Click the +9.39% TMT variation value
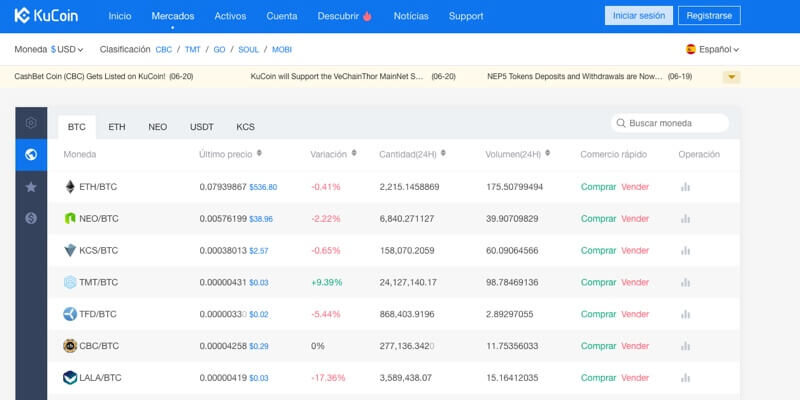The width and height of the screenshot is (800, 400). [327, 282]
